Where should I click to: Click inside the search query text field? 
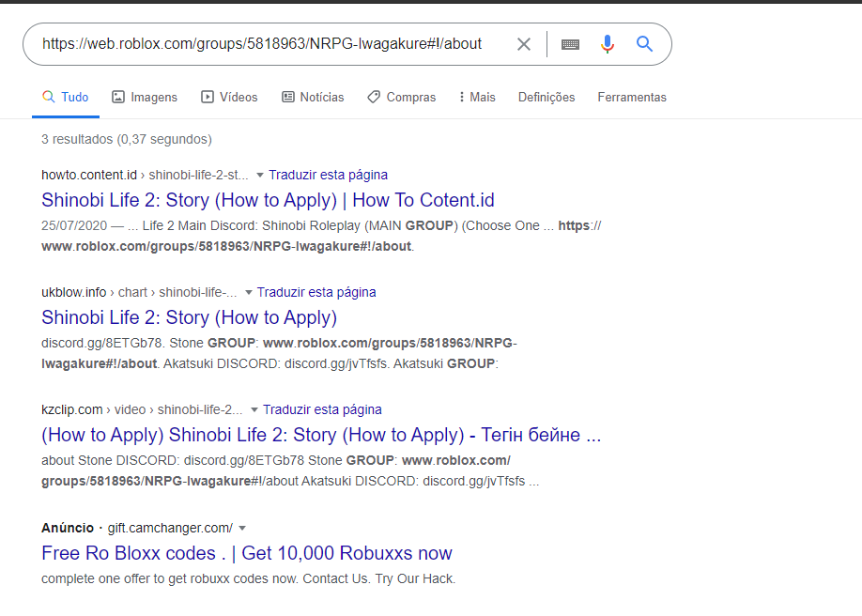coord(263,44)
